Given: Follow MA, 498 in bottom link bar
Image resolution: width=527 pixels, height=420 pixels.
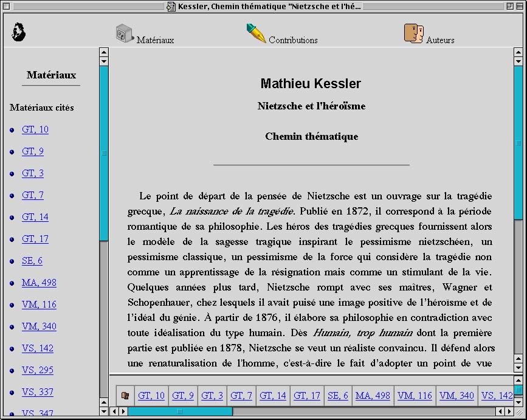Looking at the screenshot, I should click(373, 396).
